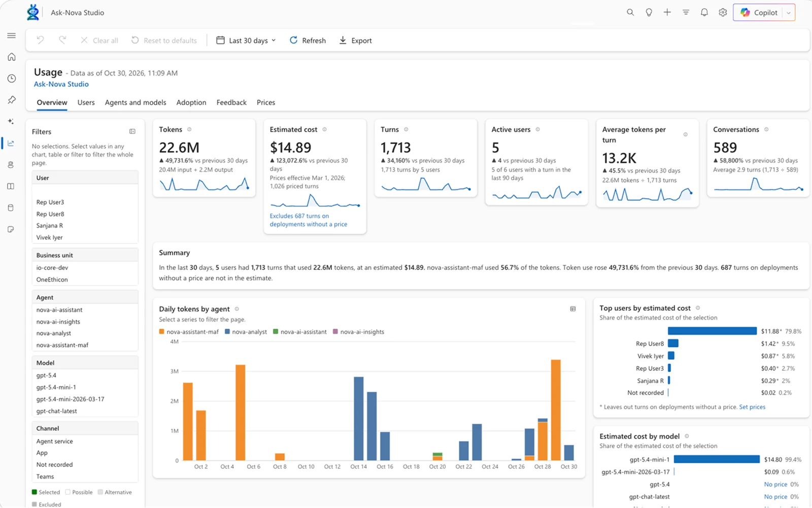Select nova-assistant-maf orange legend swatch
Image resolution: width=812 pixels, height=508 pixels.
pyautogui.click(x=162, y=332)
